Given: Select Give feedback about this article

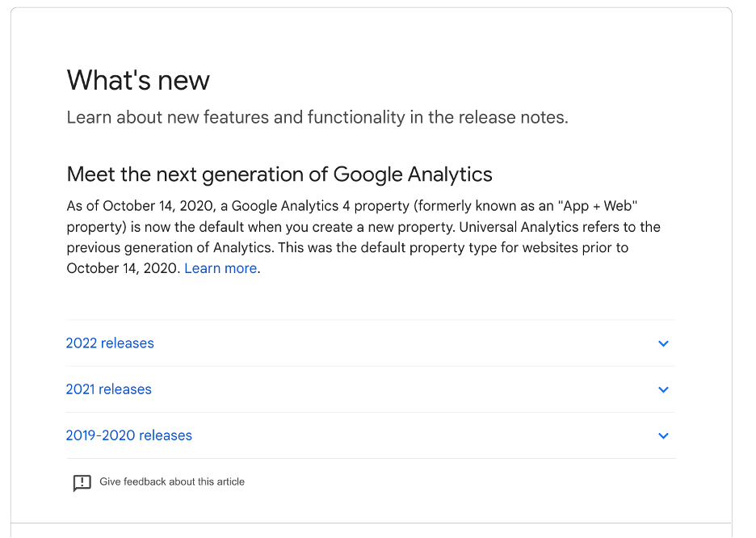Looking at the screenshot, I should pyautogui.click(x=172, y=481).
